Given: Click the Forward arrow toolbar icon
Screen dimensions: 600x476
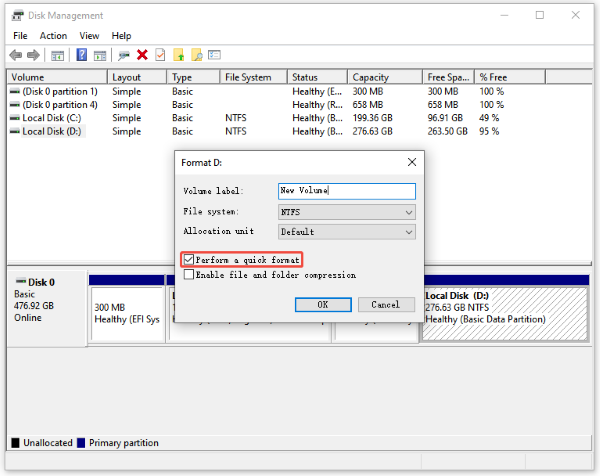Looking at the screenshot, I should pos(33,55).
